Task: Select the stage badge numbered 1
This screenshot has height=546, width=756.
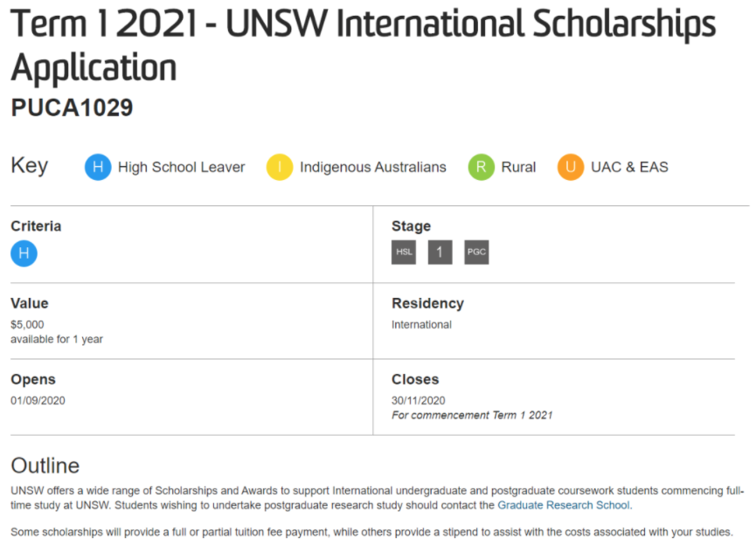Action: point(440,252)
